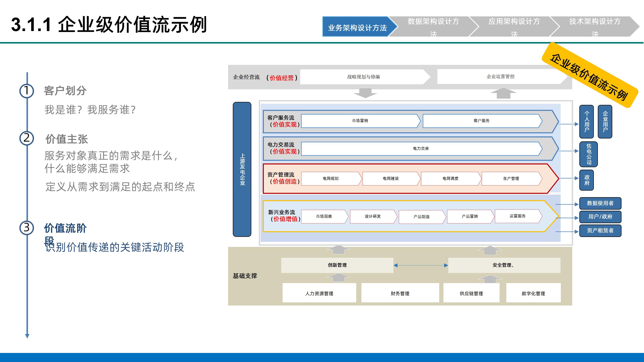Screen dimensions: 644x362
Task: Click the double-headed arrow between 创新管理 and 安全管理
Action: [421, 265]
